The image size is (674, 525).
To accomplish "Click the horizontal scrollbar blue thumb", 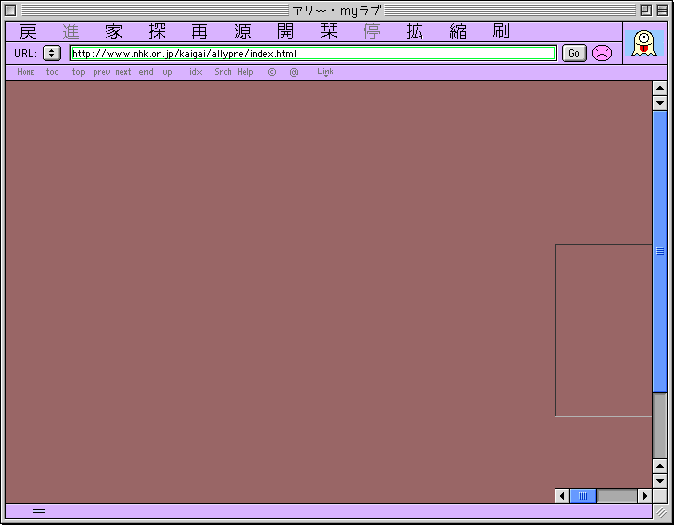I will tap(583, 496).
